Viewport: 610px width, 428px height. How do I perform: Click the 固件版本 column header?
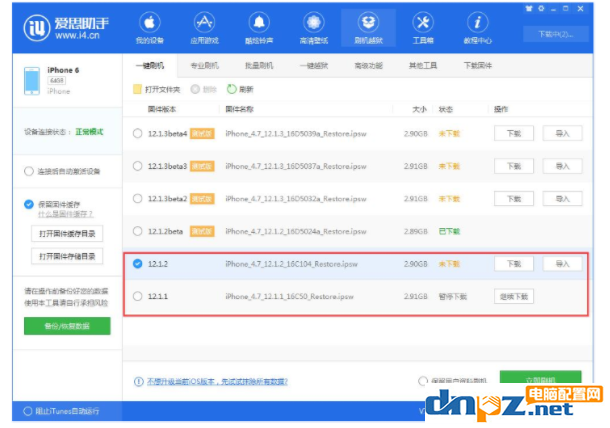[x=162, y=109]
